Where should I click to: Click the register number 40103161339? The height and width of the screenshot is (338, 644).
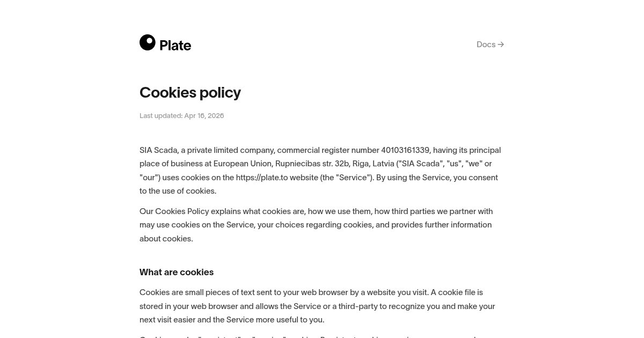tap(406, 150)
